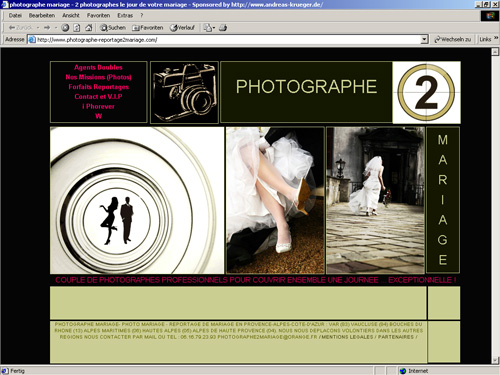500x375 pixels.
Task: Refresh the current page
Action: pyautogui.click(x=77, y=28)
